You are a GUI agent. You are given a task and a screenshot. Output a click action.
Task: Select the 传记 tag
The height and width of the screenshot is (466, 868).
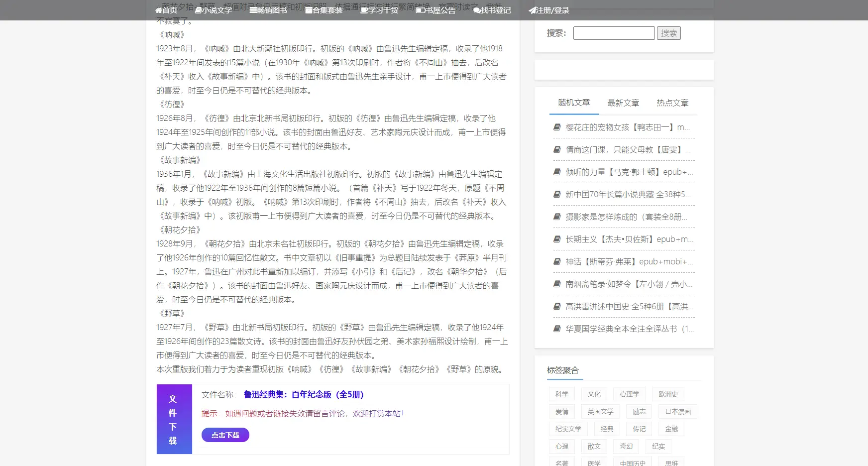coord(639,429)
